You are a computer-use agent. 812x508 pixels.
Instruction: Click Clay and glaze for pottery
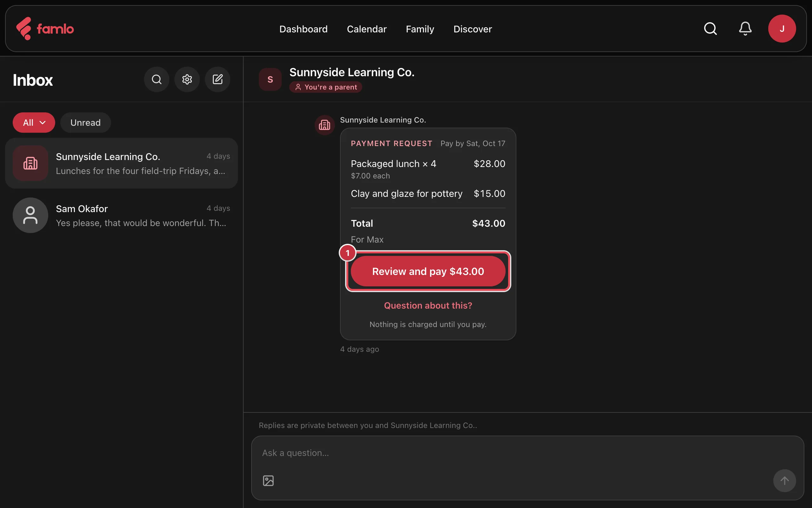tap(407, 194)
